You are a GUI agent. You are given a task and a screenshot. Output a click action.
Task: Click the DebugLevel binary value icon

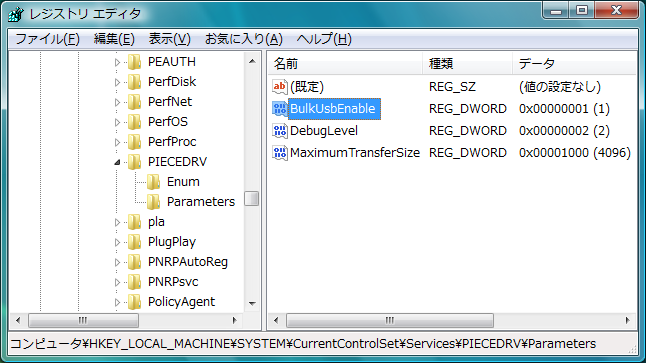pos(280,131)
